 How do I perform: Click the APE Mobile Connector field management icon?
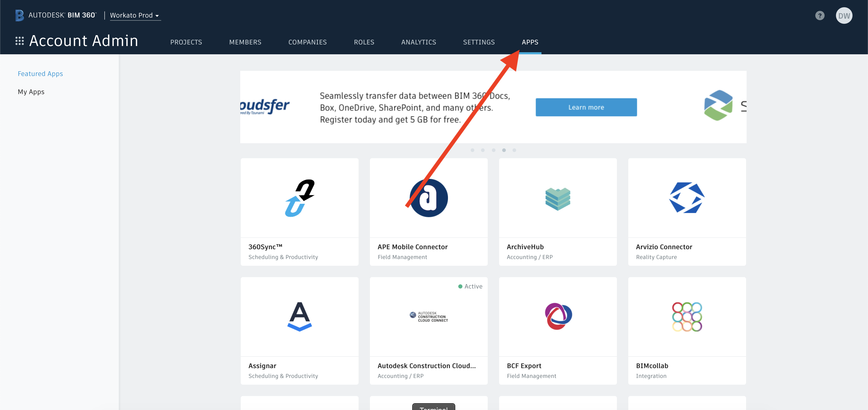coord(429,198)
